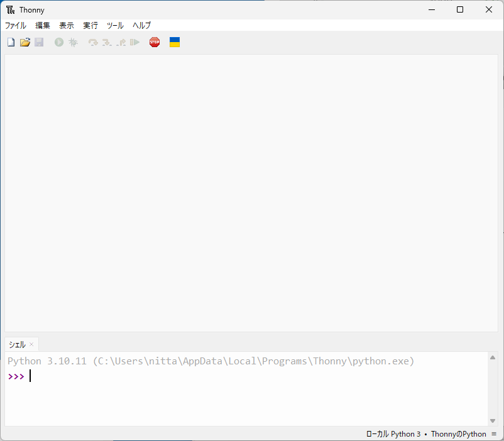This screenshot has width=504, height=441.
Task: Open a file with the folder icon
Action: click(25, 42)
